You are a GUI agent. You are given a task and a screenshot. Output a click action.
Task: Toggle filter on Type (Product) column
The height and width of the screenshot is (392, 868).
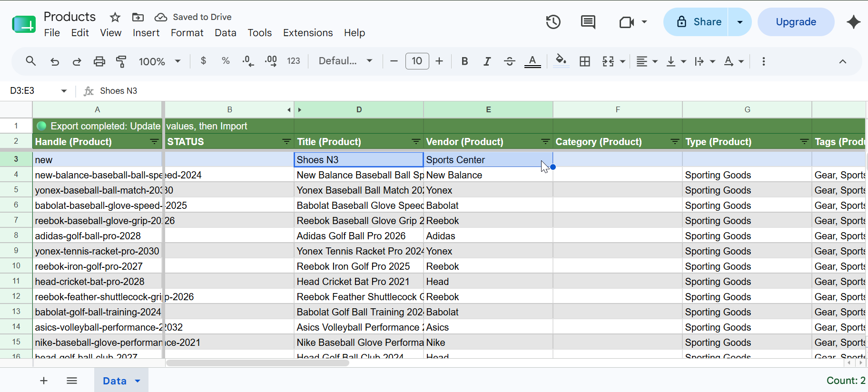[804, 142]
